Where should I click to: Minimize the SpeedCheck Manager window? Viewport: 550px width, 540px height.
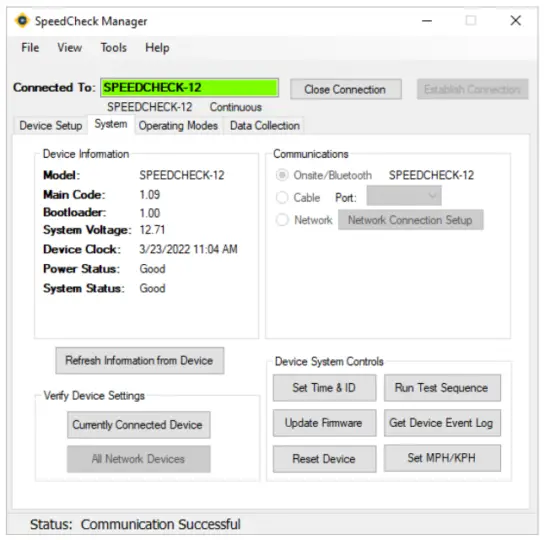[x=427, y=21]
